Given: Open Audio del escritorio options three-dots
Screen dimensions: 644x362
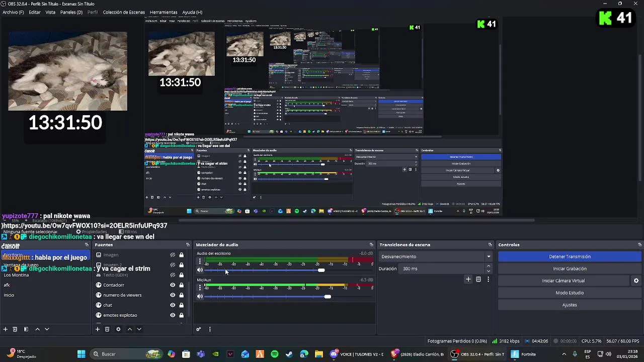Looking at the screenshot, I should (200, 261).
